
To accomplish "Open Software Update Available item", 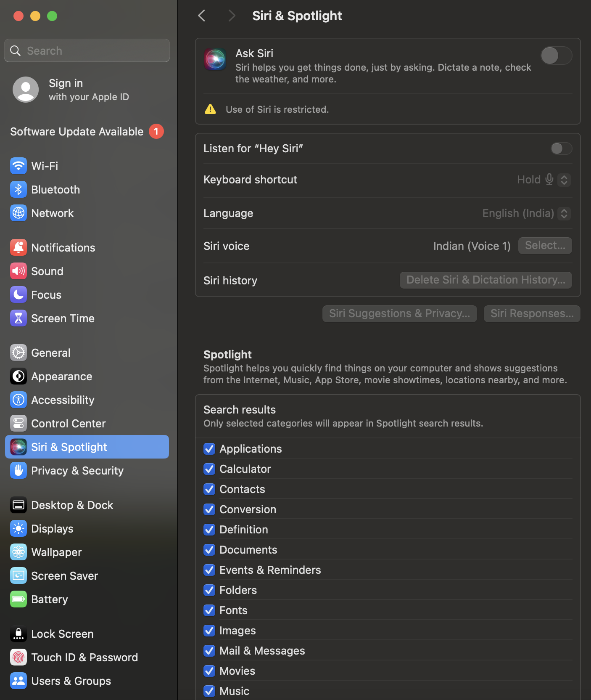I will pyautogui.click(x=87, y=132).
